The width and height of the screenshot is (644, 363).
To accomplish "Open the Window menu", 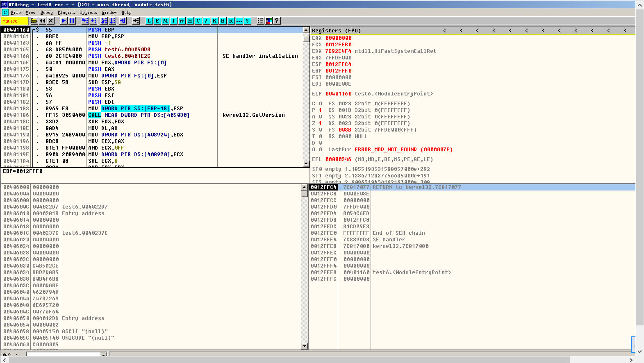I will [x=109, y=12].
